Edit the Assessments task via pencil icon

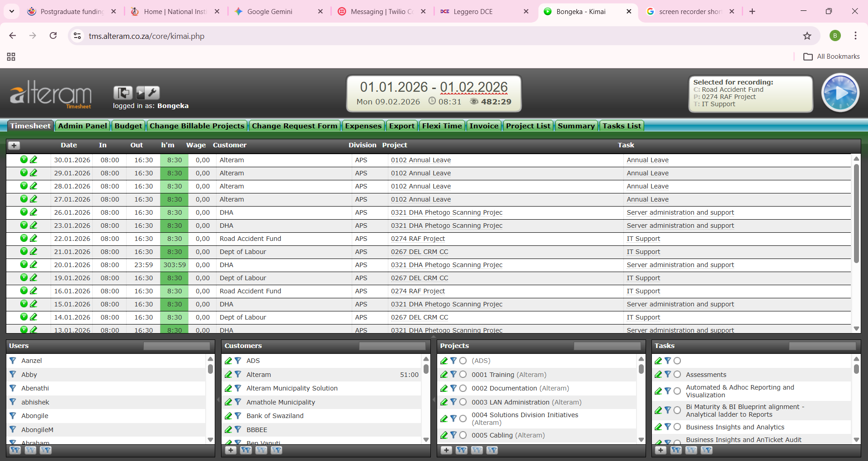658,374
